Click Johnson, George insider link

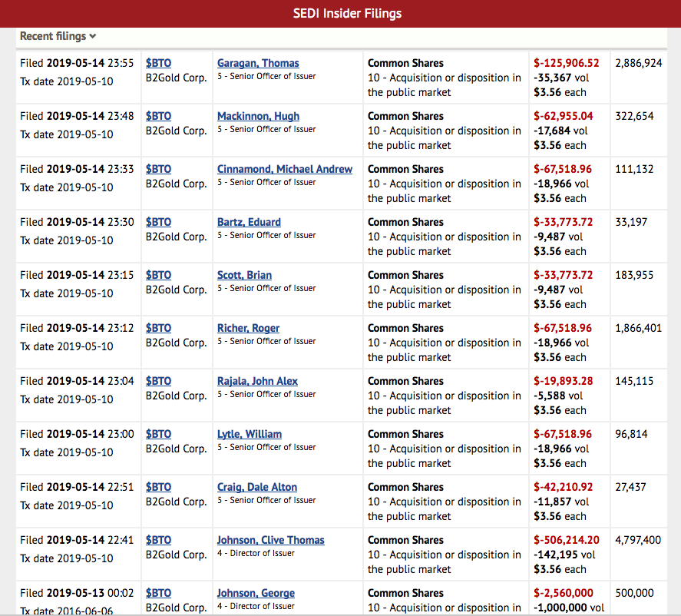(x=256, y=593)
